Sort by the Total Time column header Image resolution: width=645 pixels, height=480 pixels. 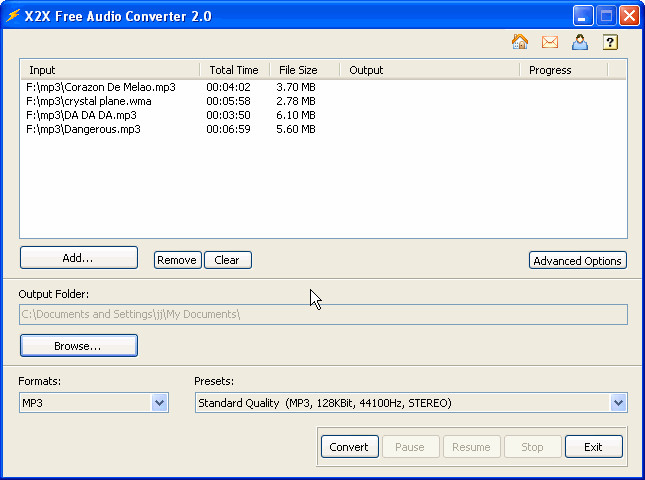(x=234, y=70)
